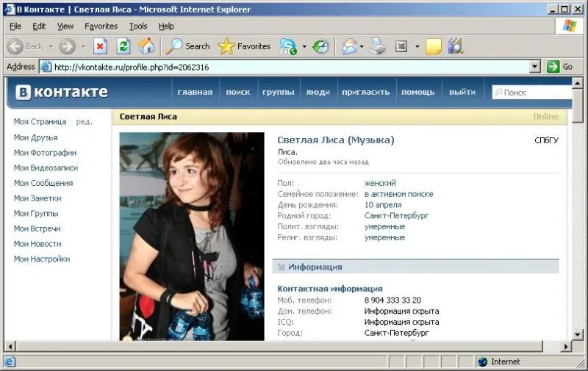Click the Back navigation button
The width and height of the screenshot is (588, 371).
(25, 46)
